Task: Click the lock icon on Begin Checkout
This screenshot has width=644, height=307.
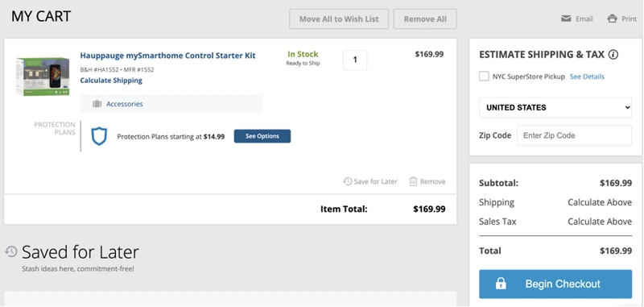Action: click(x=501, y=284)
